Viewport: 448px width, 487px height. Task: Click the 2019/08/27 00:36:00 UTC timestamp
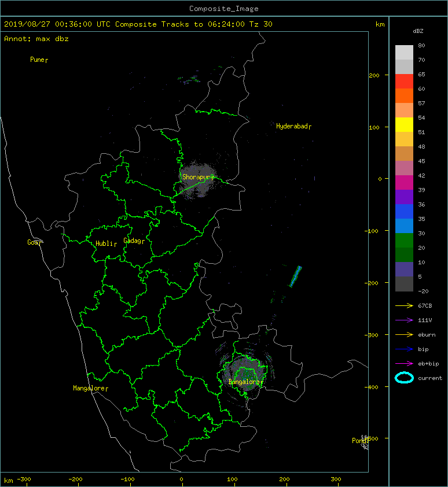tap(57, 24)
